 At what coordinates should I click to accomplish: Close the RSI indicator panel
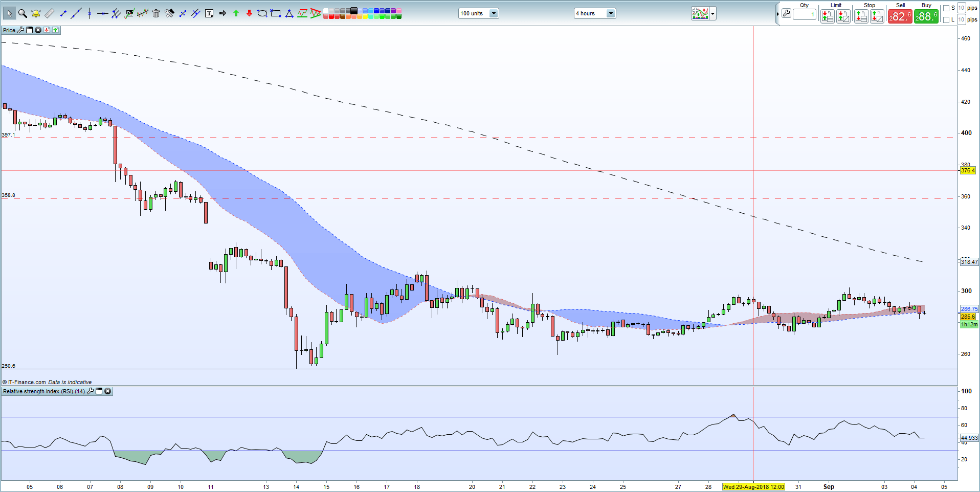pyautogui.click(x=107, y=391)
